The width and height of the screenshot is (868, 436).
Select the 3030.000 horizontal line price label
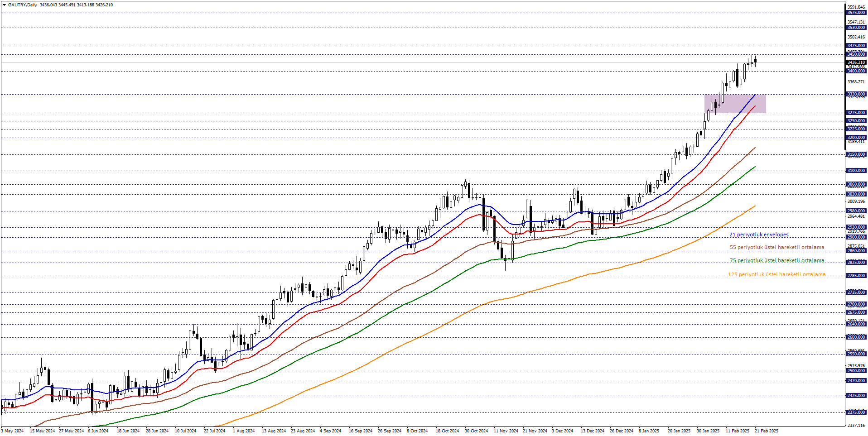tap(856, 194)
